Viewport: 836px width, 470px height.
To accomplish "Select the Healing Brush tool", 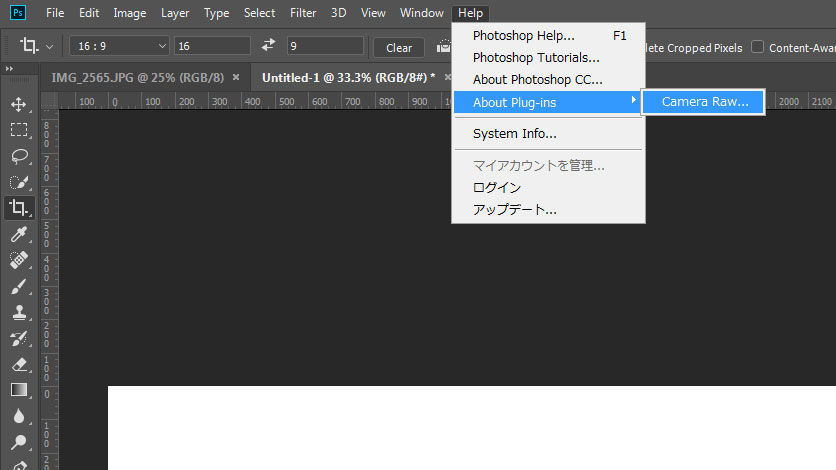I will [19, 260].
